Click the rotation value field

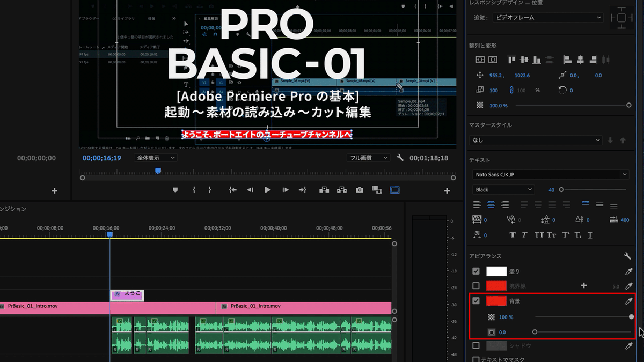[571, 90]
